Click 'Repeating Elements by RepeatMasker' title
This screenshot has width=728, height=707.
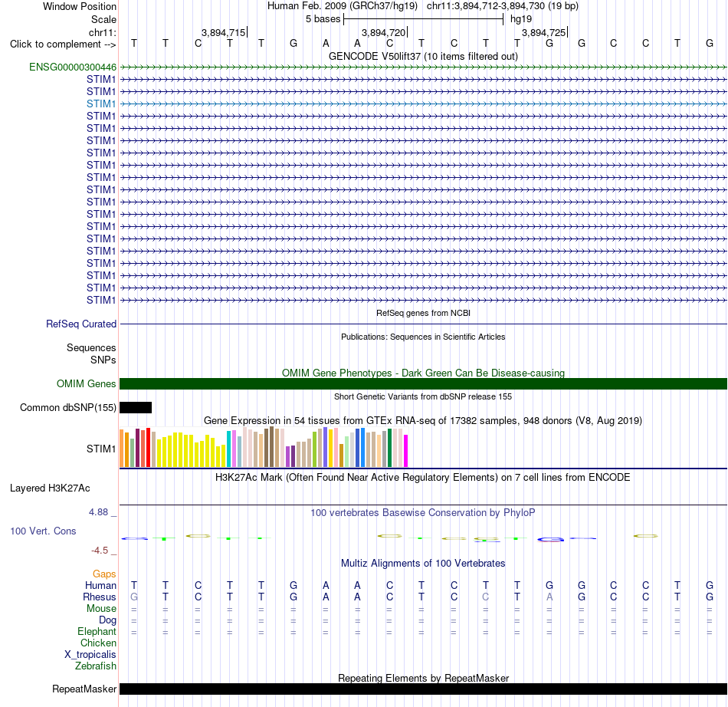pyautogui.click(x=423, y=678)
